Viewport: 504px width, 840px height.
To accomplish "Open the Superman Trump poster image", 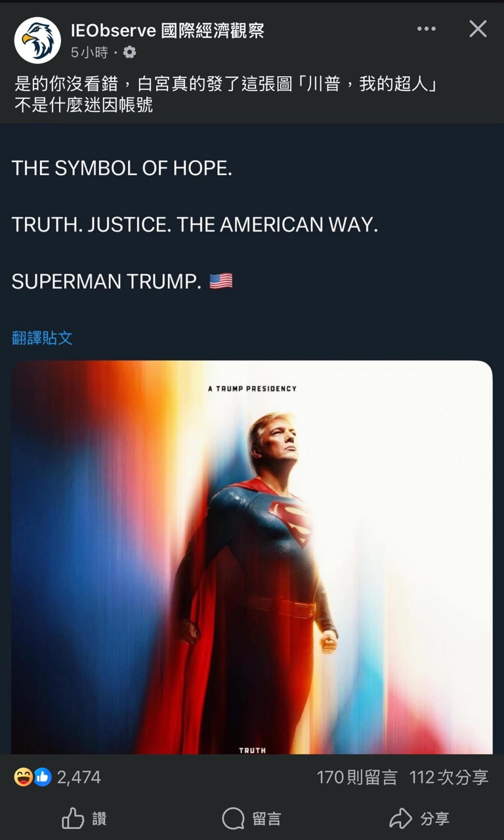I will [252, 557].
